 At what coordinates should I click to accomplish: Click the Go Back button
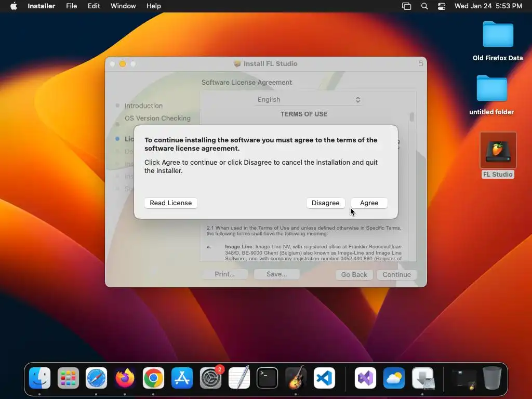[x=354, y=274]
